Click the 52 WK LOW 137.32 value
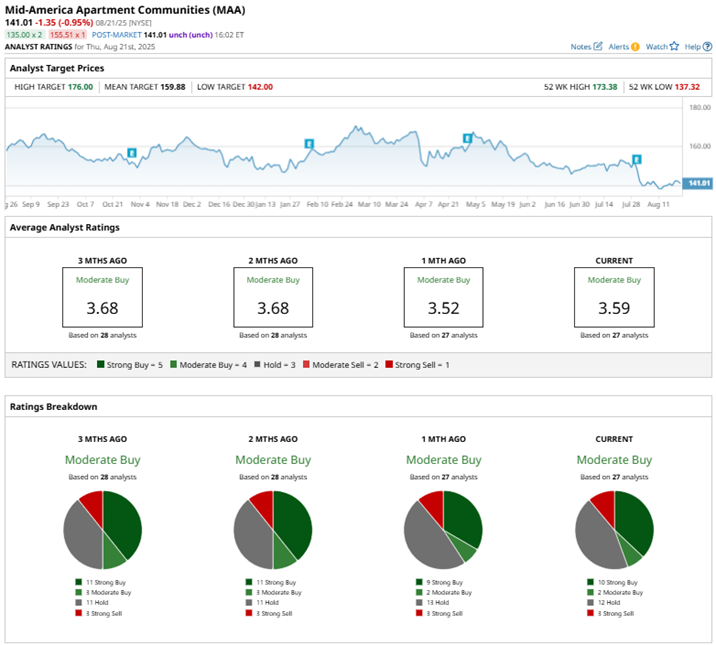The image size is (716, 645). (687, 87)
